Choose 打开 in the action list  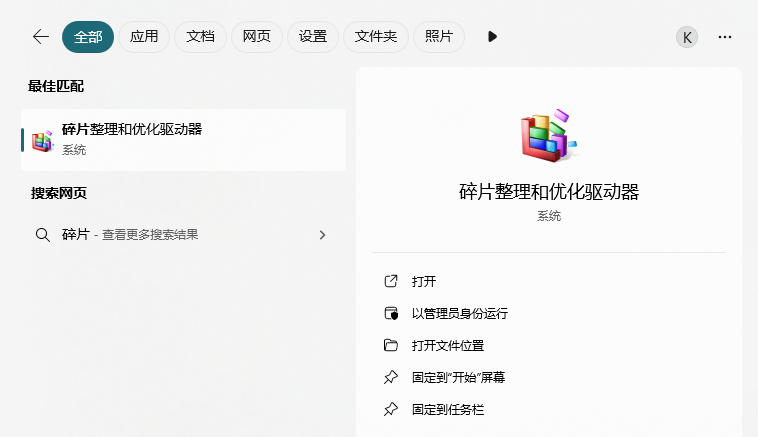coord(424,281)
